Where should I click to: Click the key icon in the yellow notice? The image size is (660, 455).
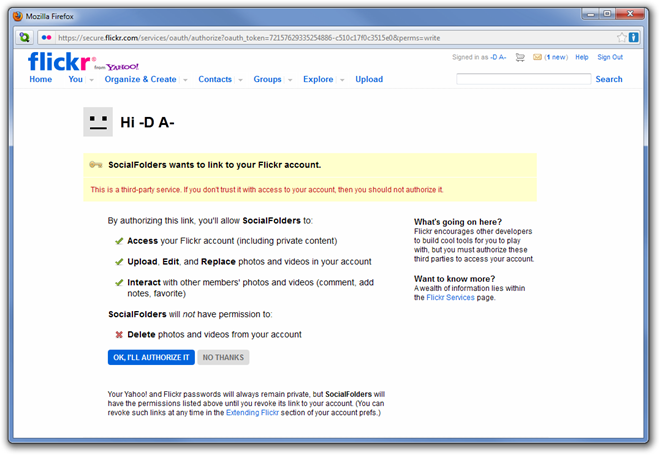tap(96, 165)
